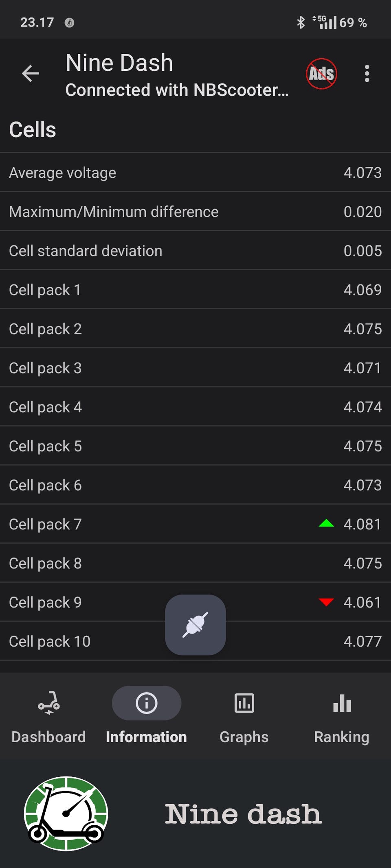
Task: Tap the Maximum/Minimum difference row
Action: pos(195,212)
